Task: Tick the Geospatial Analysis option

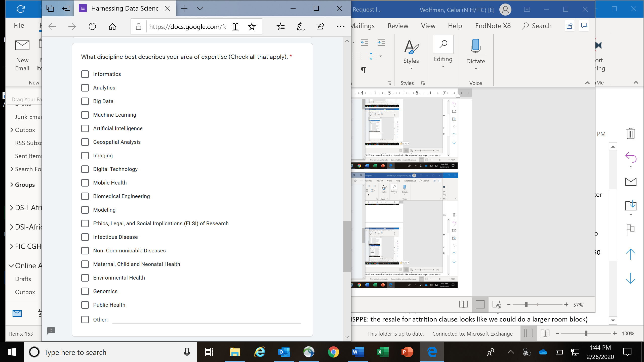Action: [x=85, y=142]
